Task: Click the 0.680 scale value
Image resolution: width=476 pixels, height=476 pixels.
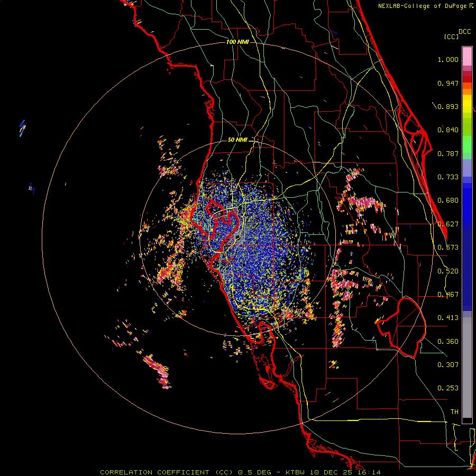Action: click(448, 200)
